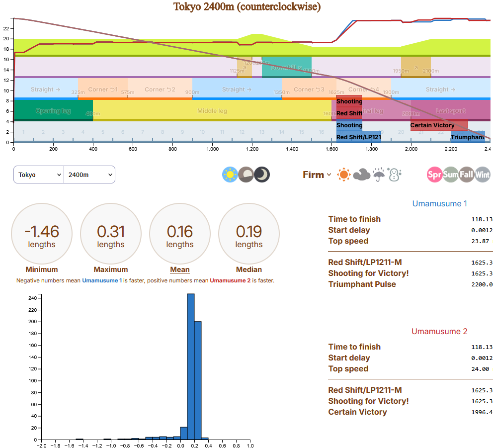Select Winter season badge
The height and width of the screenshot is (448, 493).
[483, 175]
